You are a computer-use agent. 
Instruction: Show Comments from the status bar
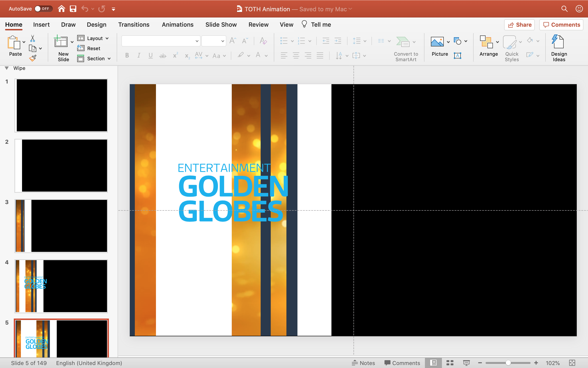402,363
